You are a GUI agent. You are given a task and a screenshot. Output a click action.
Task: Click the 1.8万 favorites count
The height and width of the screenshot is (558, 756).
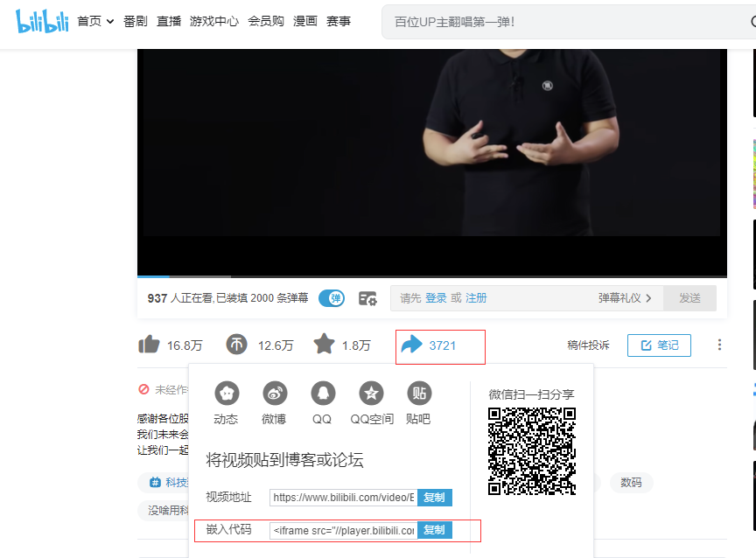click(356, 345)
